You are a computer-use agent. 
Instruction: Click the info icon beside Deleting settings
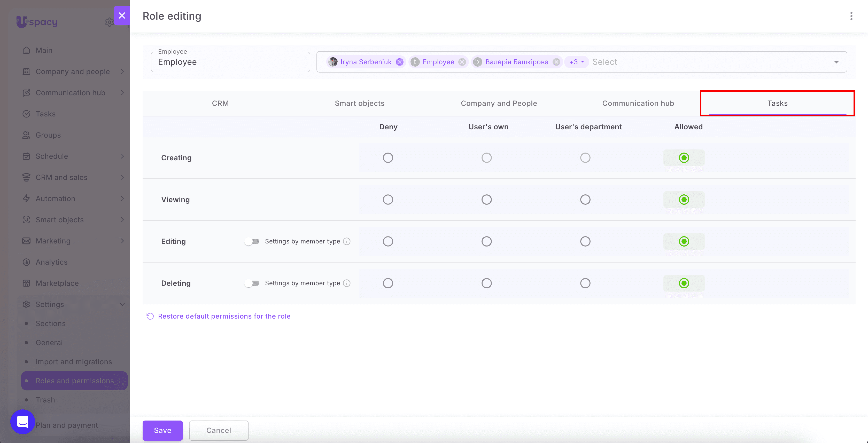(x=347, y=283)
